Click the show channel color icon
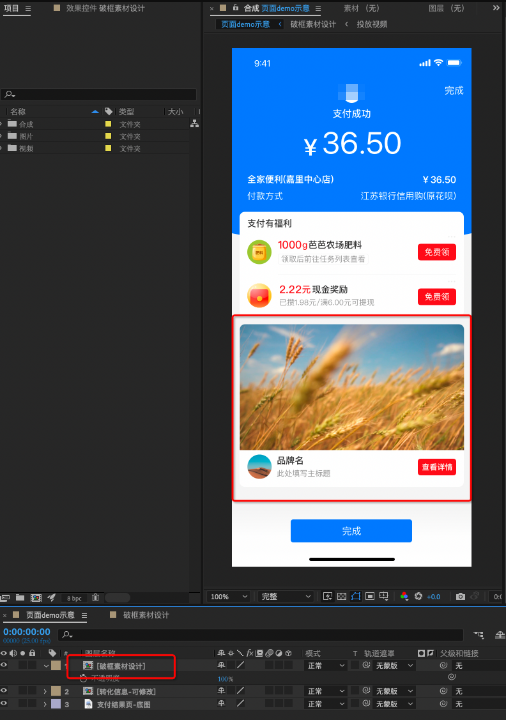The height and width of the screenshot is (720, 506). 404,596
